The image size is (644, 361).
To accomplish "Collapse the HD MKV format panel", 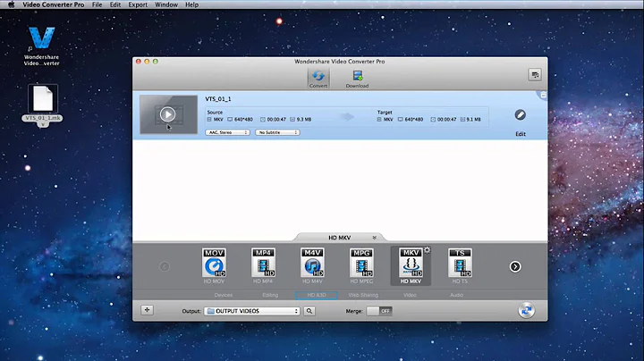I will (374, 238).
